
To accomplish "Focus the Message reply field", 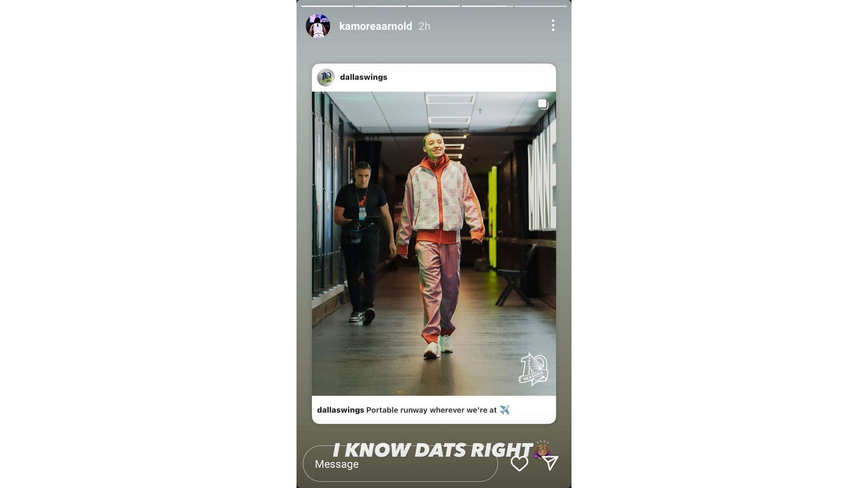I will 400,464.
